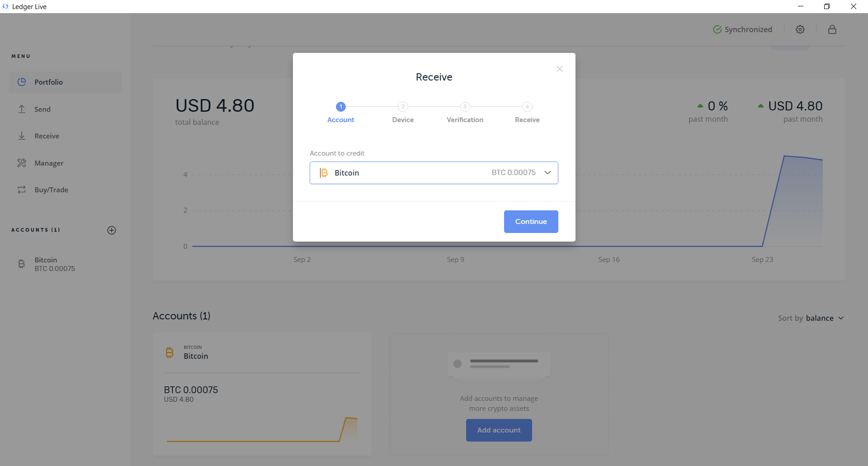Click the Bitcoin icon in account selector
The image size is (868, 466).
[324, 173]
